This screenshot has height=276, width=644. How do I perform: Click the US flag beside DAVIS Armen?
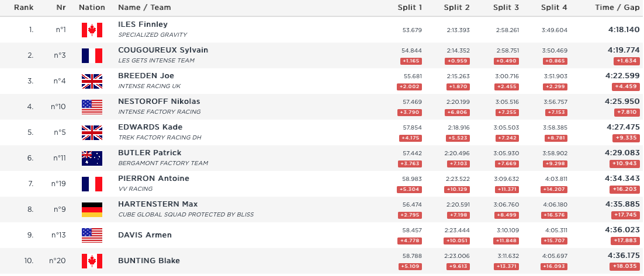92,235
